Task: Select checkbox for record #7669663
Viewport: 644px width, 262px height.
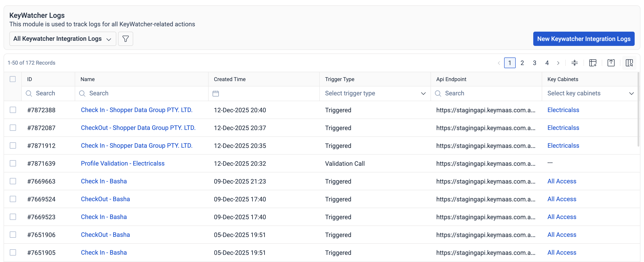Action: (x=13, y=181)
